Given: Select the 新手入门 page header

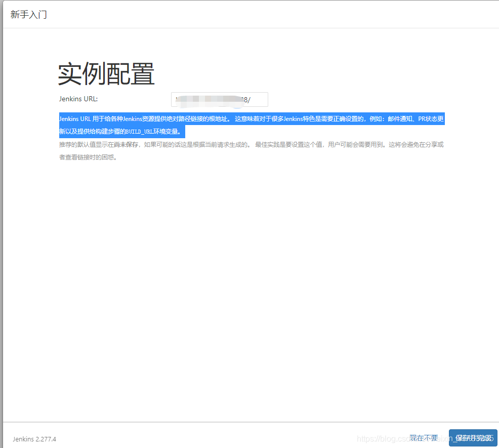Looking at the screenshot, I should (x=28, y=14).
